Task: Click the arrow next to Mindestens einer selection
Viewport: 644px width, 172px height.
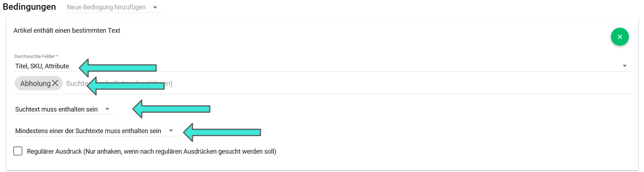Action: click(x=171, y=131)
